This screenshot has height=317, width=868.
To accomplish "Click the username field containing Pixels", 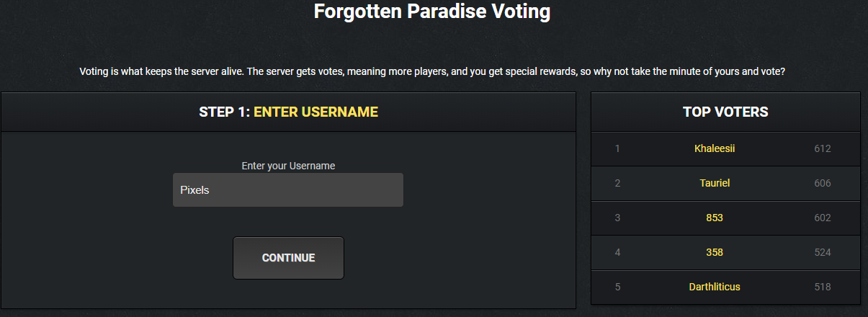I will pyautogui.click(x=288, y=190).
